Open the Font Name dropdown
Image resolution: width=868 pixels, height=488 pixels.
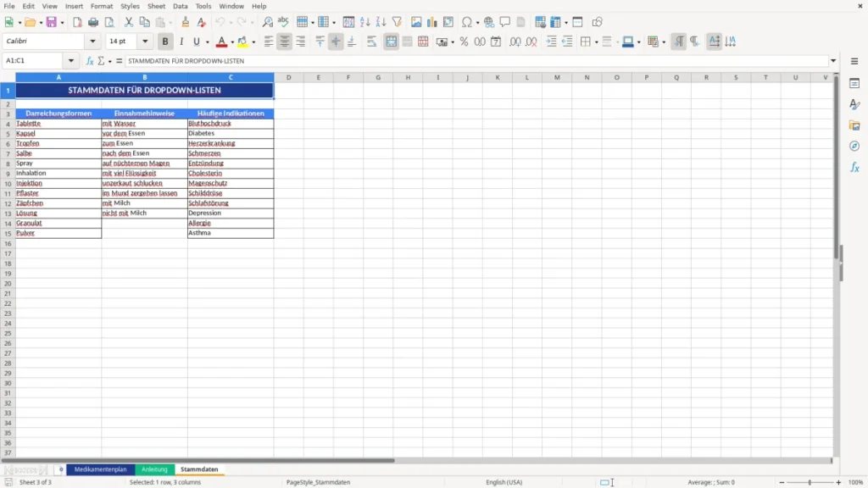92,41
